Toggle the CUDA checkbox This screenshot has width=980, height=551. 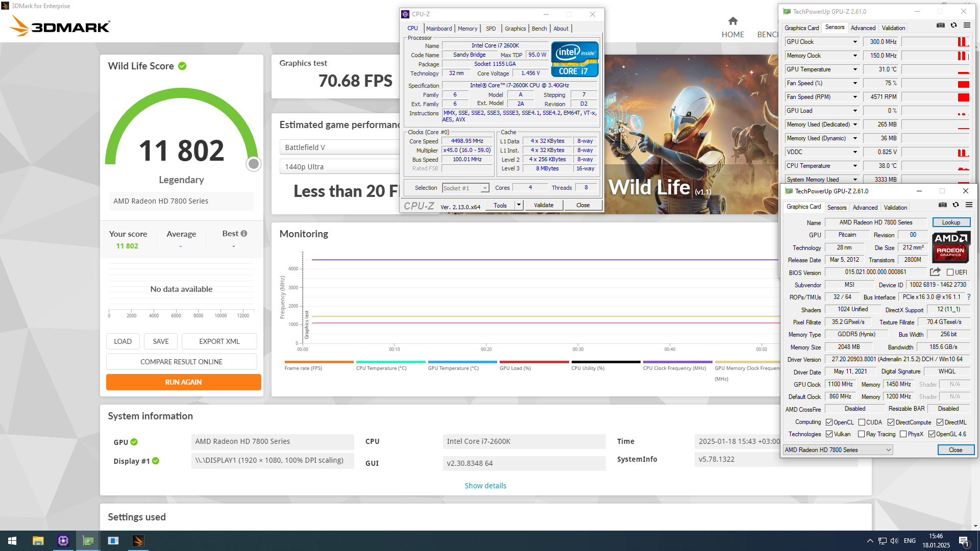pos(862,422)
